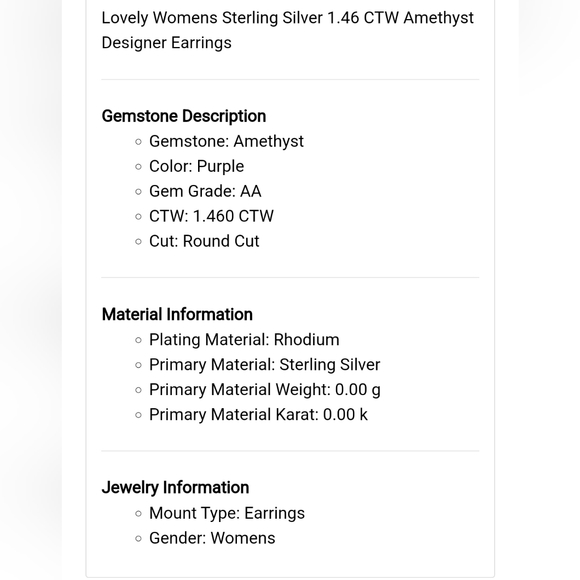This screenshot has height=580, width=580.
Task: Click Plating Material: Rhodium line
Action: click(x=244, y=340)
